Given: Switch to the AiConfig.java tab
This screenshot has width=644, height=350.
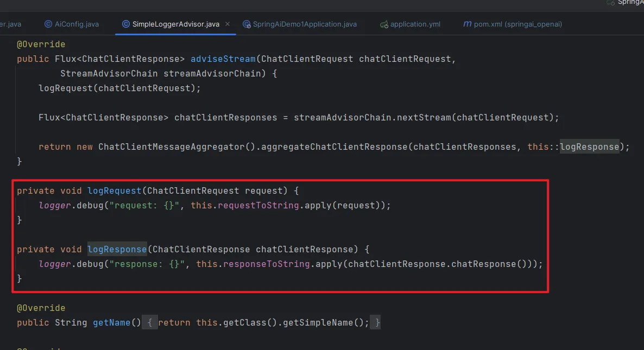Looking at the screenshot, I should pos(72,24).
